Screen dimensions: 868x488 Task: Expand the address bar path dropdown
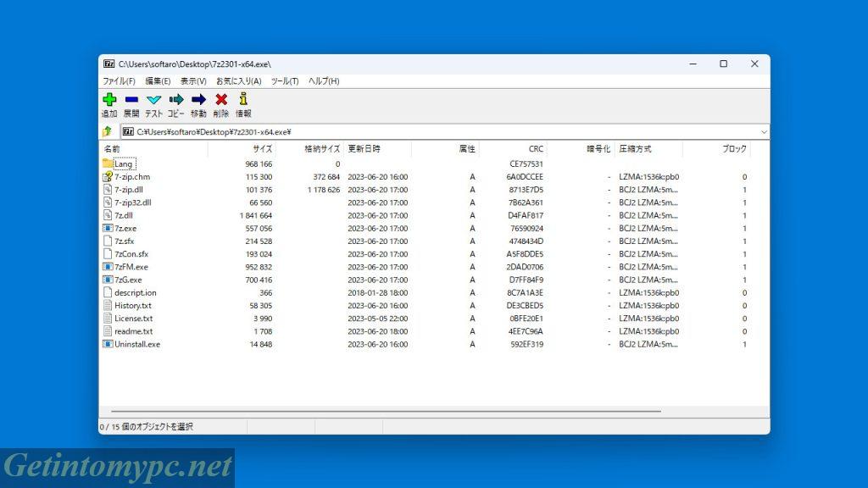tap(764, 131)
